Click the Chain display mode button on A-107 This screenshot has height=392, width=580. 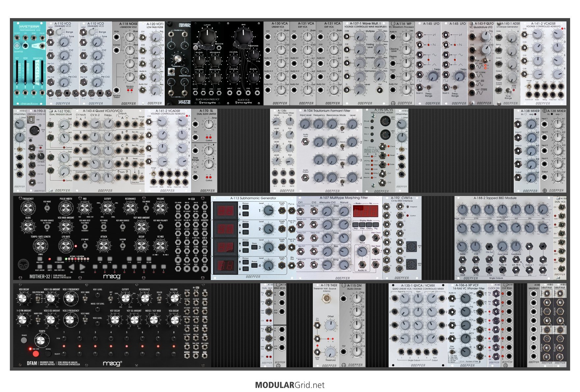click(x=369, y=225)
